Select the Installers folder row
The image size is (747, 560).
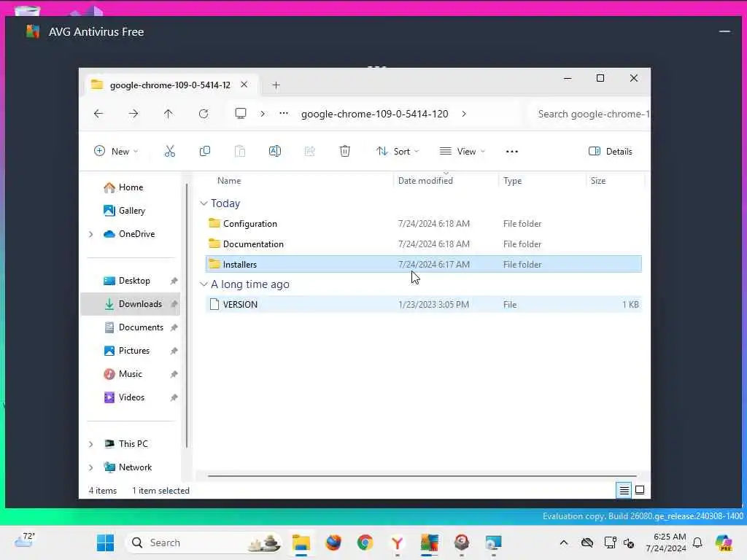click(424, 264)
